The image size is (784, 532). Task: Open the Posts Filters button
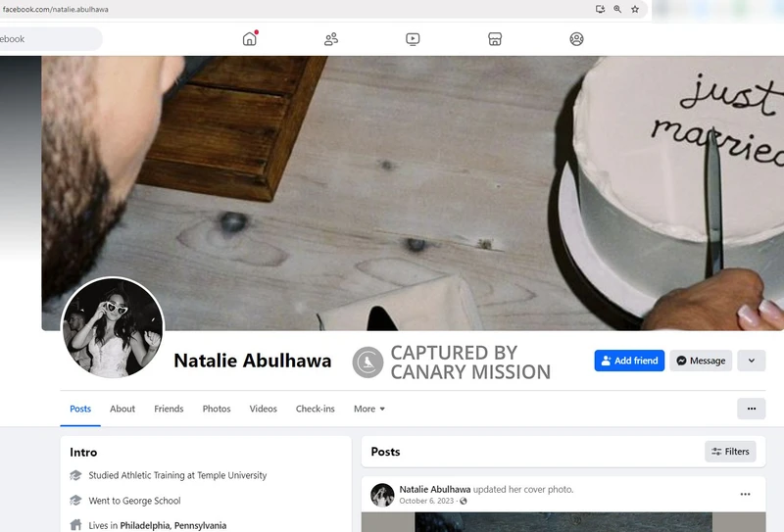(730, 452)
